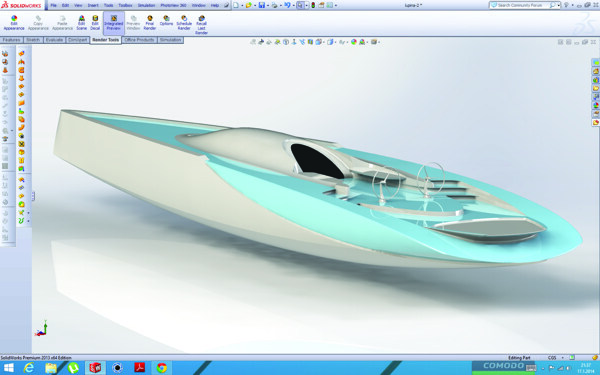This screenshot has height=375, width=600.
Task: Click the Save icon in top toolbar
Action: [262, 5]
